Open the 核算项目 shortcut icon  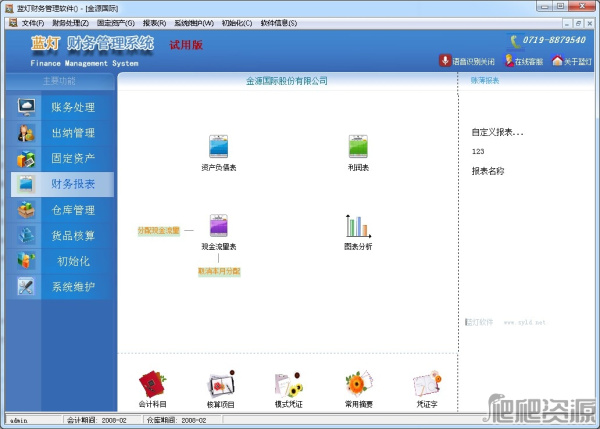[221, 384]
